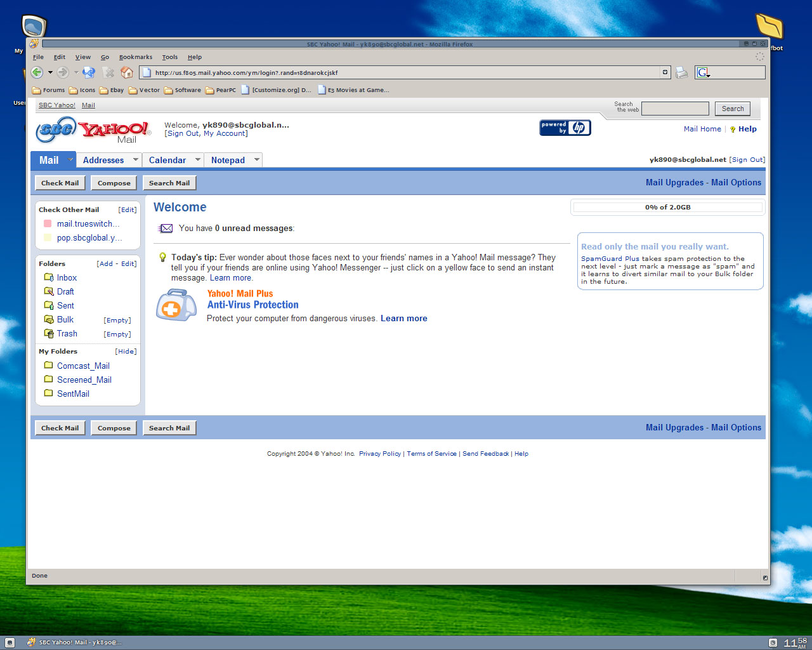Click the start menu button on taskbar
Image resolution: width=812 pixels, height=650 pixels.
point(10,642)
